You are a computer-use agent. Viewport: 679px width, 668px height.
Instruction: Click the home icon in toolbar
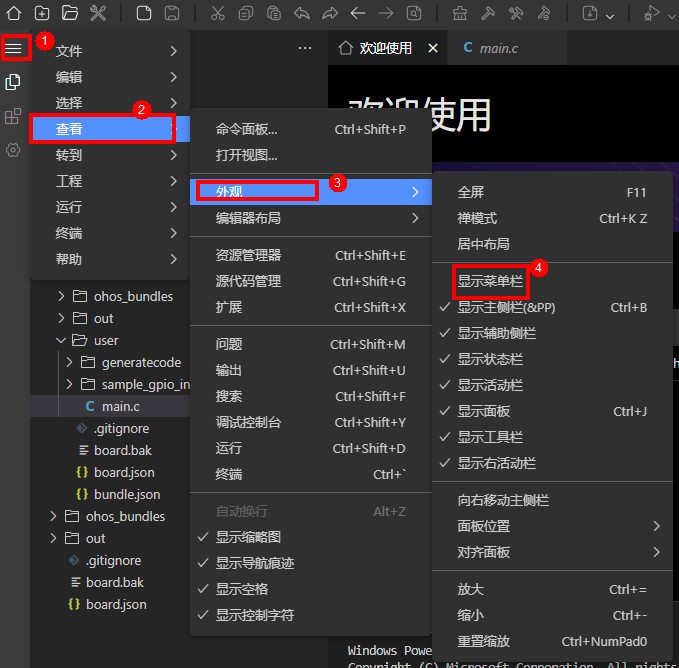(x=14, y=13)
